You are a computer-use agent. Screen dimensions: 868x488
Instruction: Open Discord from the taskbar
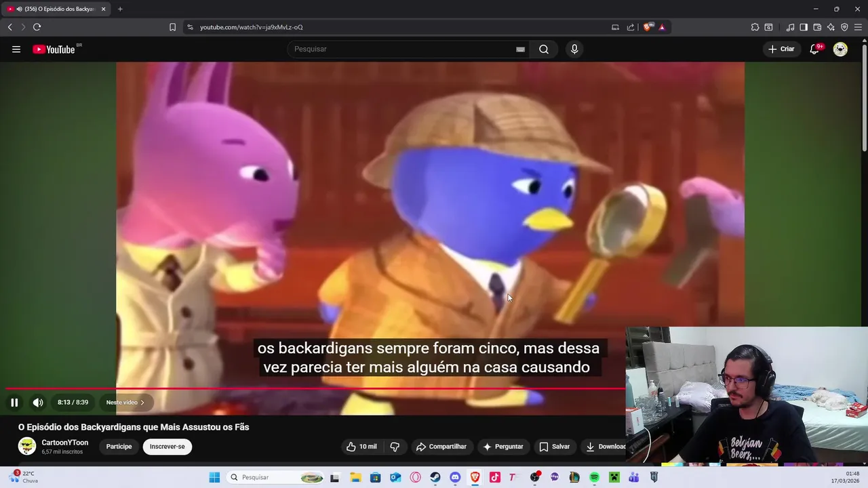pos(455,477)
